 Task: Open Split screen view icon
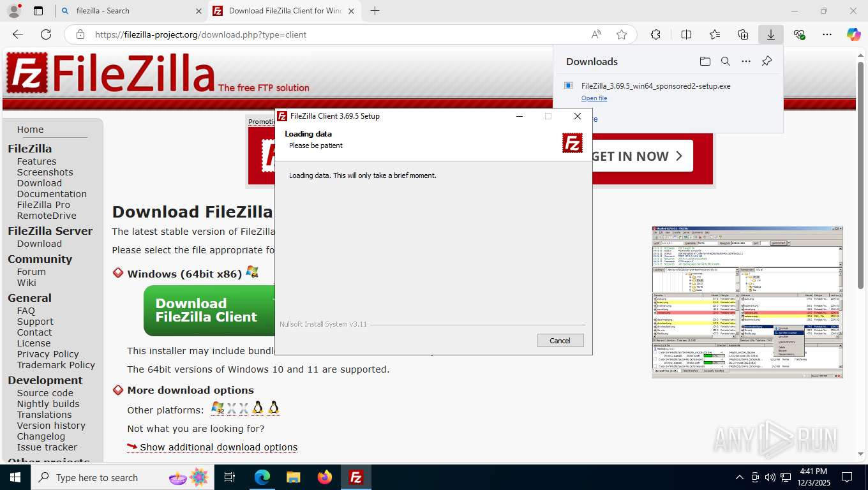686,34
